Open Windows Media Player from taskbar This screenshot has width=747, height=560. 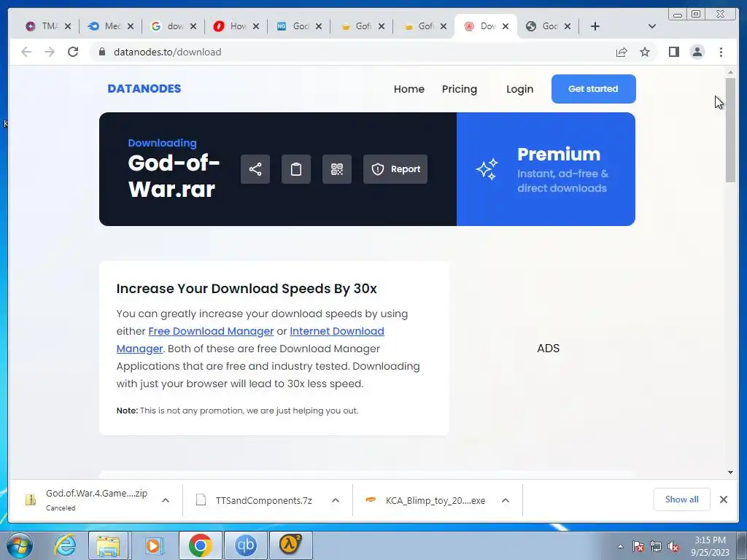(x=153, y=545)
